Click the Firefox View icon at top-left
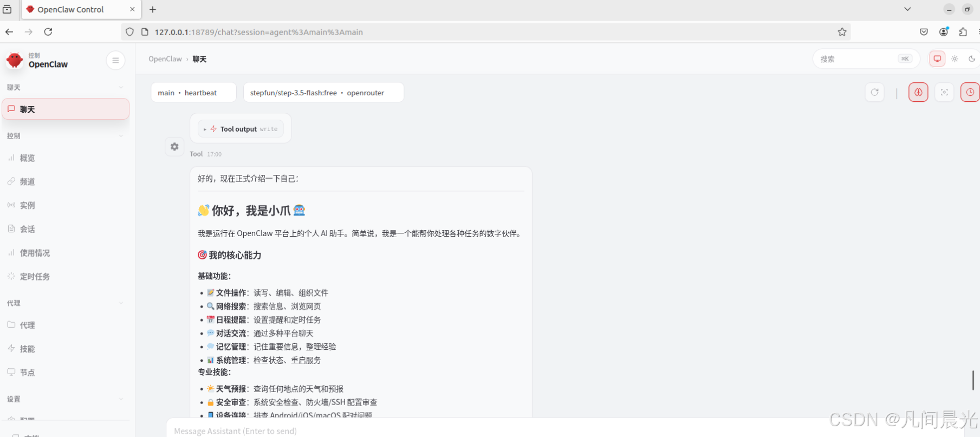Viewport: 980px width, 437px height. click(x=7, y=9)
